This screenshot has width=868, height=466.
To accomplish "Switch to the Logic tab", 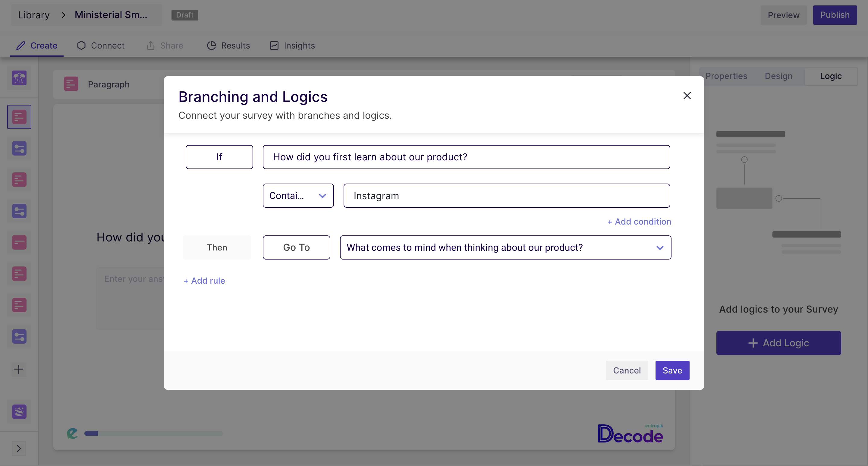I will coord(831,76).
